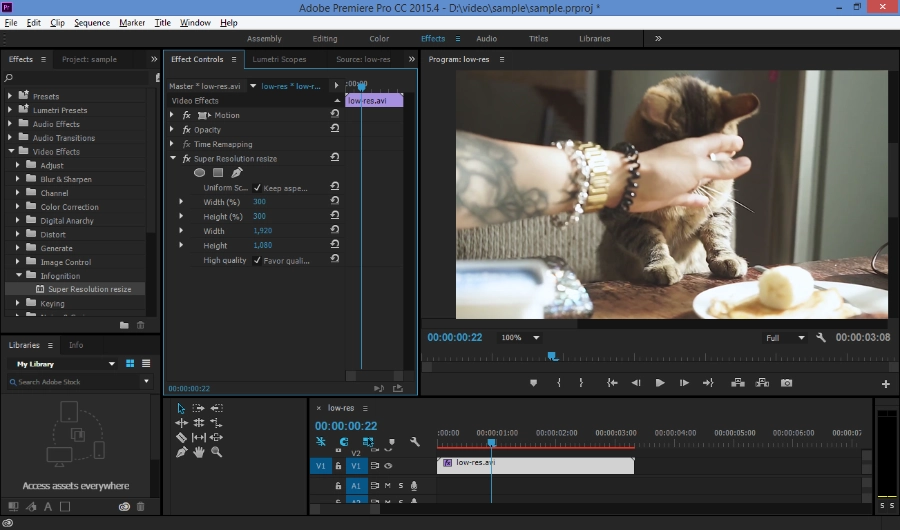
Task: Select the Razor tool
Action: coord(181,438)
